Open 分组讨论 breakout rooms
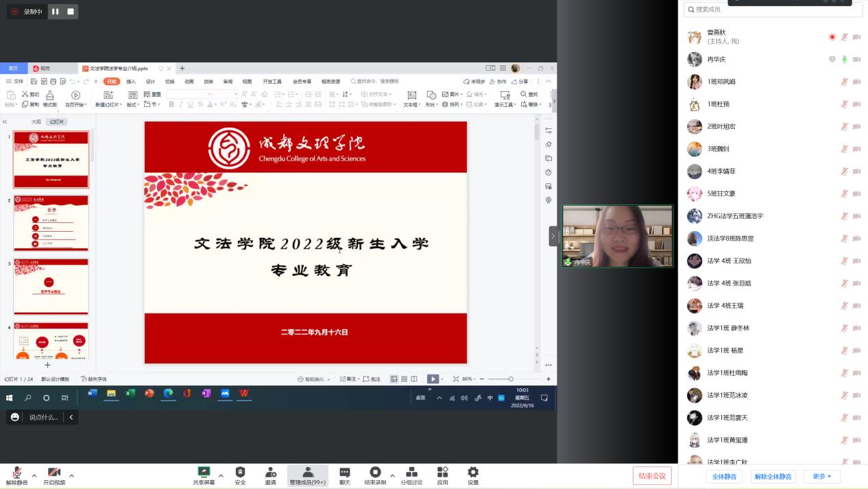Image resolution: width=868 pixels, height=489 pixels. pyautogui.click(x=411, y=475)
